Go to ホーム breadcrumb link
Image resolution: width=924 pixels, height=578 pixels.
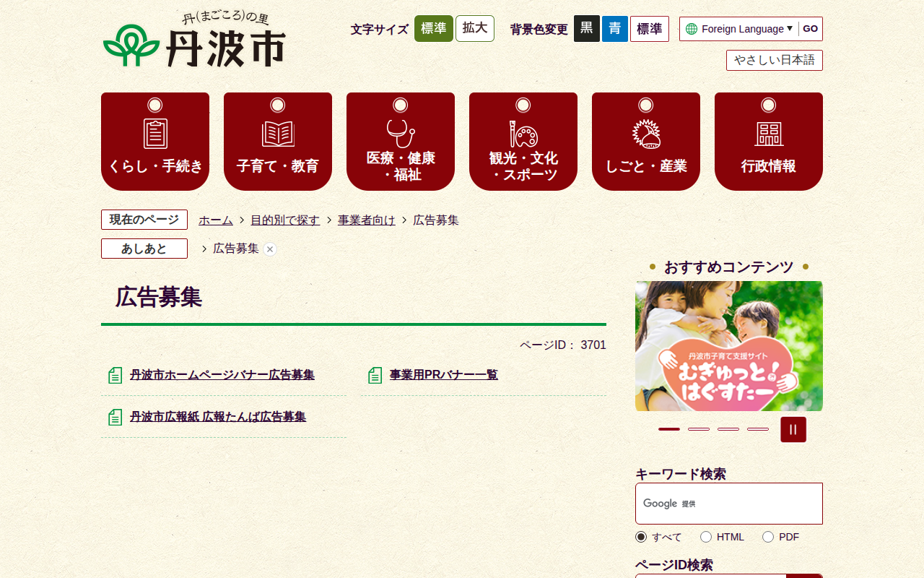(x=216, y=220)
